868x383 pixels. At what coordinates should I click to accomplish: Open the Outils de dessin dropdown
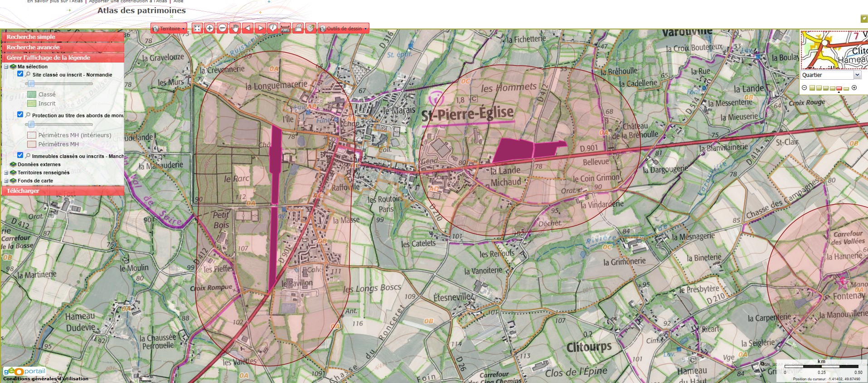(x=344, y=29)
